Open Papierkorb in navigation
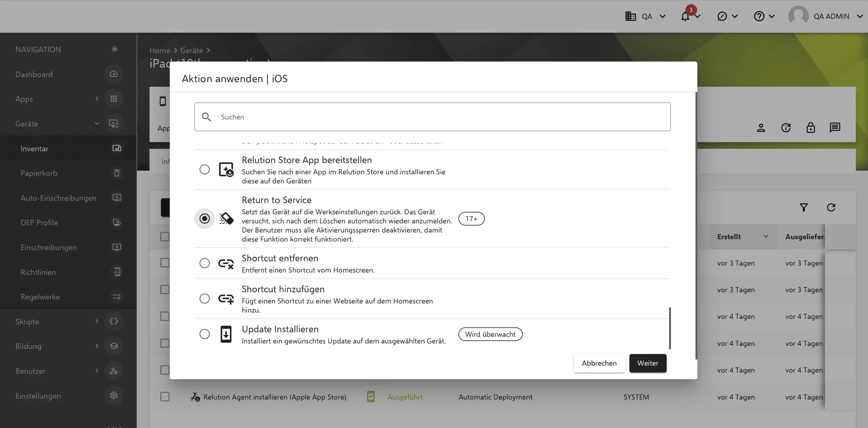 coord(68,173)
